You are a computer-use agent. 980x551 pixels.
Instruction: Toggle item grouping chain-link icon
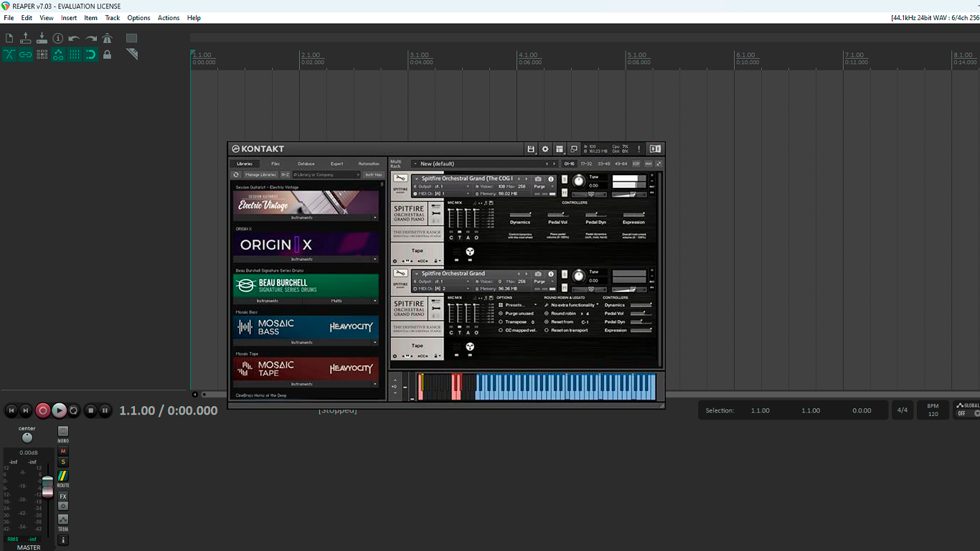(26, 55)
